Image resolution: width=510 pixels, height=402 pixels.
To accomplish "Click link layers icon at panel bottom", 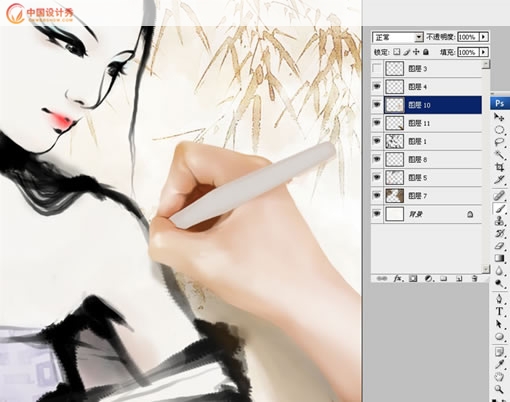I will 382,278.
